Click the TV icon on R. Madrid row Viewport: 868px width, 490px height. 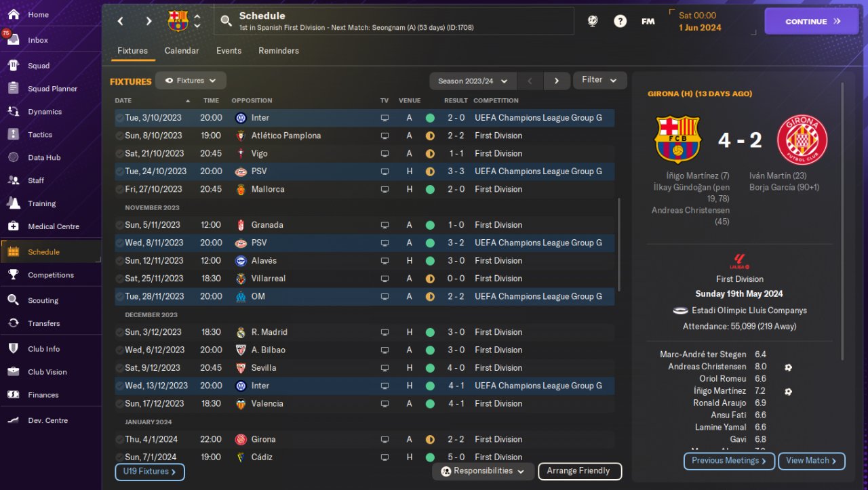385,333
